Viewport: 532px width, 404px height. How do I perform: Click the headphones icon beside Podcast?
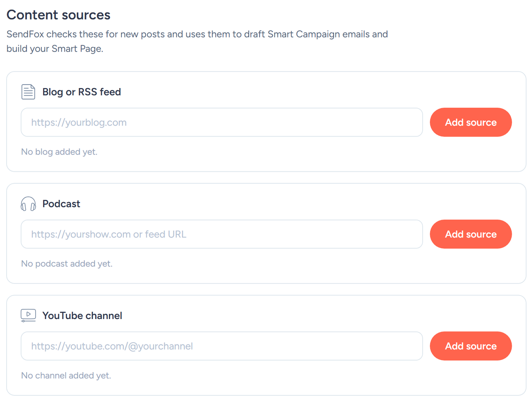coord(28,204)
